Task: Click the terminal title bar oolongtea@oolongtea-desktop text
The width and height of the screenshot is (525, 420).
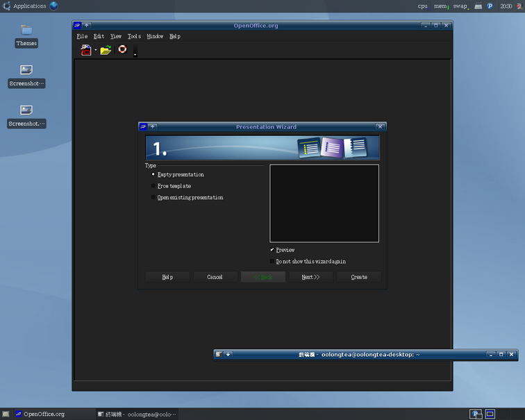Action: click(371, 355)
